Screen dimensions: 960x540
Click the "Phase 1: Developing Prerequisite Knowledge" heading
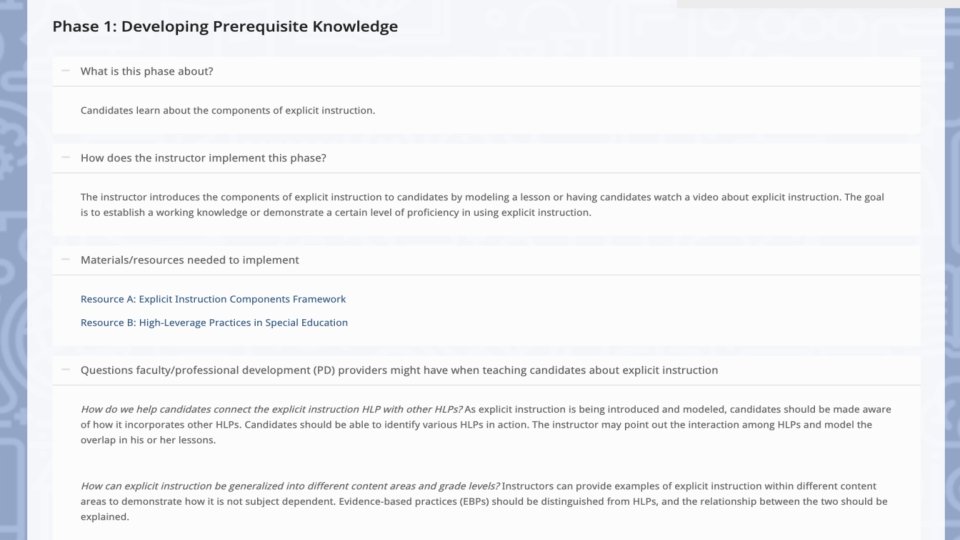point(225,27)
